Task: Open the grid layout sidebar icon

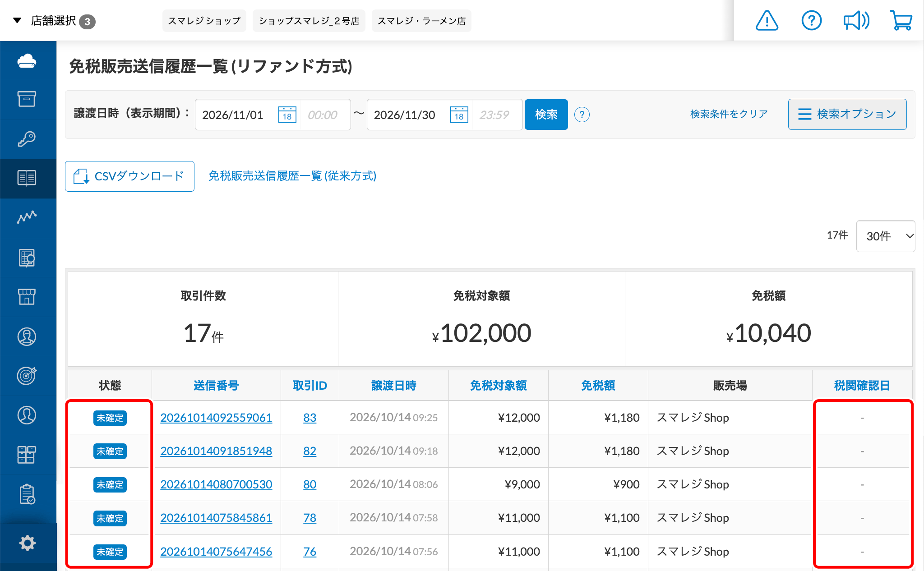Action: pyautogui.click(x=27, y=455)
